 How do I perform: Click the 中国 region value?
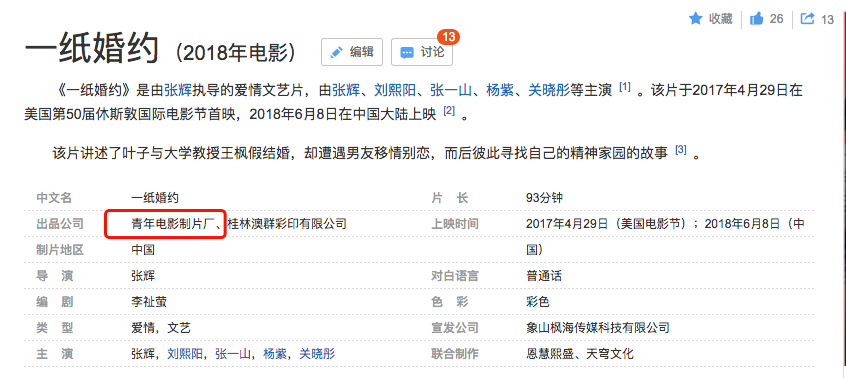click(x=143, y=250)
